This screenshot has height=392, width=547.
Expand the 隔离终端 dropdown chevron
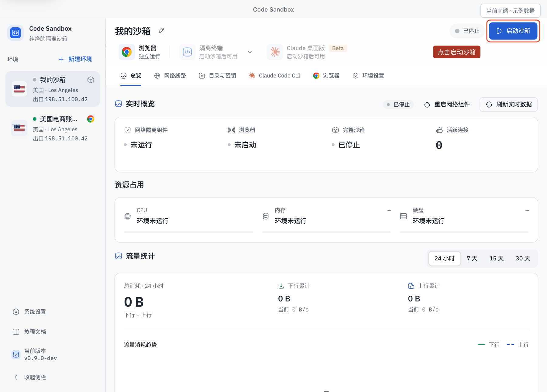tap(250, 52)
